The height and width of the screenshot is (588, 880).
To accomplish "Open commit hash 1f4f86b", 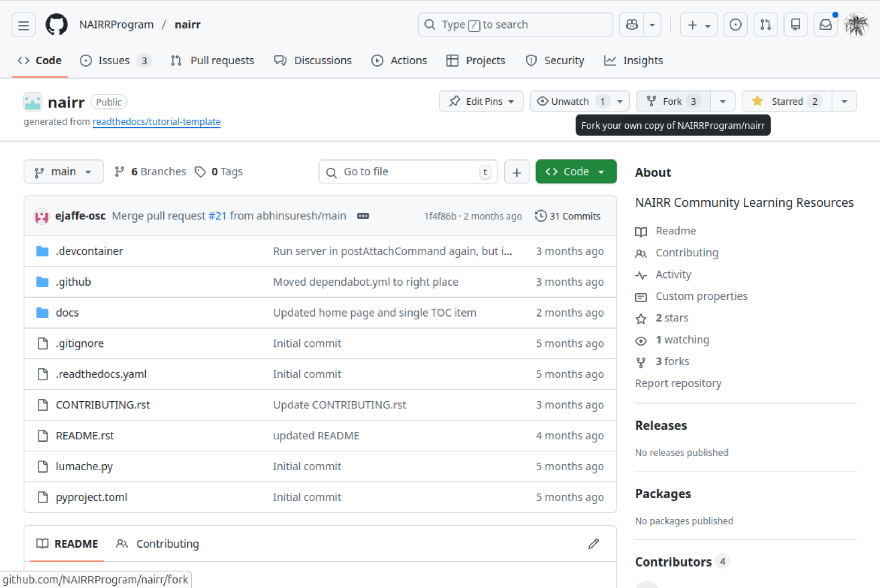I will pos(440,217).
